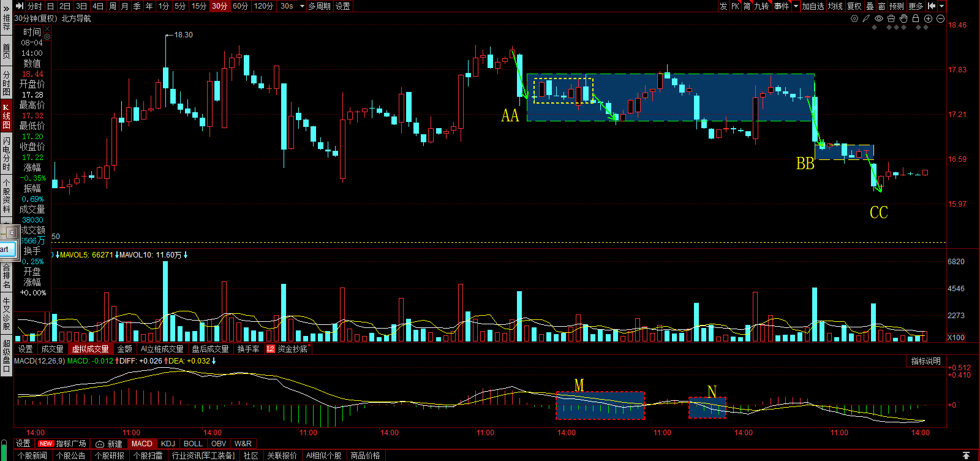
Task: Select the 60分 period
Action: (241, 6)
